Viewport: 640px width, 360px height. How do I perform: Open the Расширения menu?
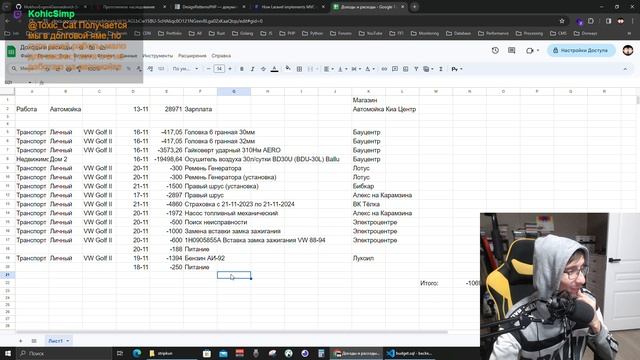tap(192, 56)
